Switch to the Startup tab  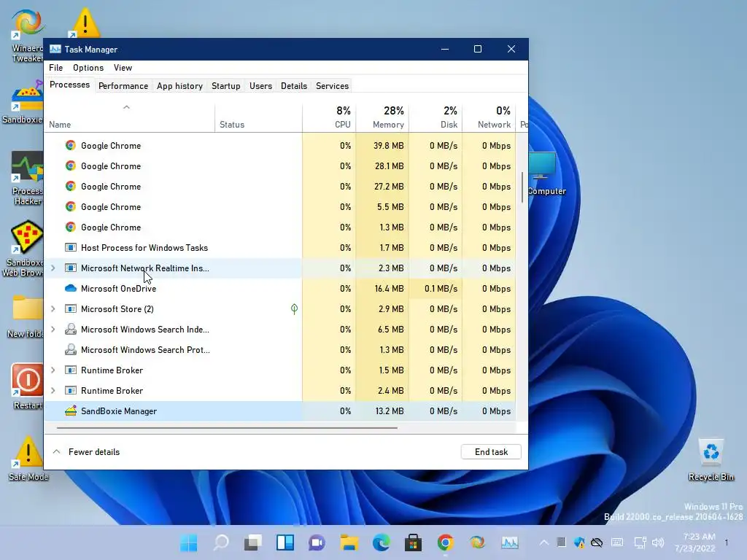click(x=226, y=86)
